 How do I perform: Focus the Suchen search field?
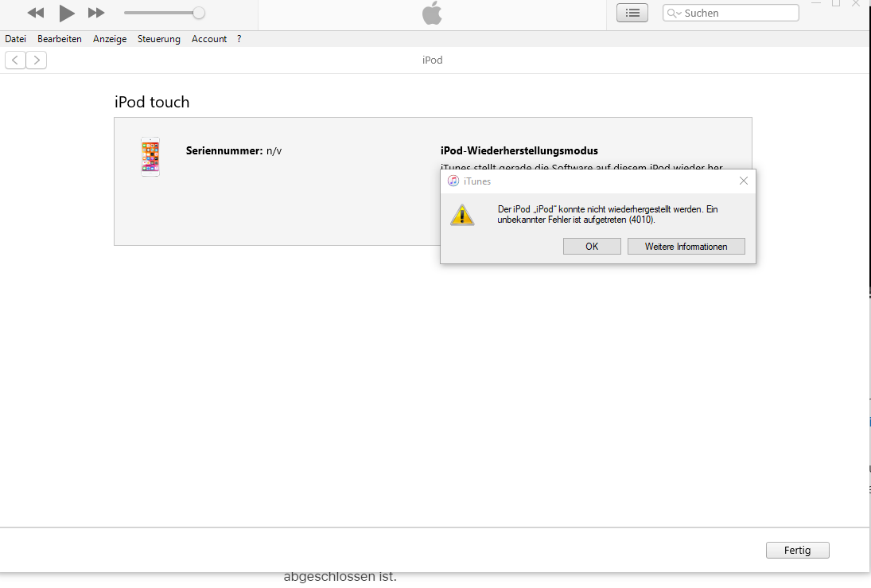click(730, 13)
